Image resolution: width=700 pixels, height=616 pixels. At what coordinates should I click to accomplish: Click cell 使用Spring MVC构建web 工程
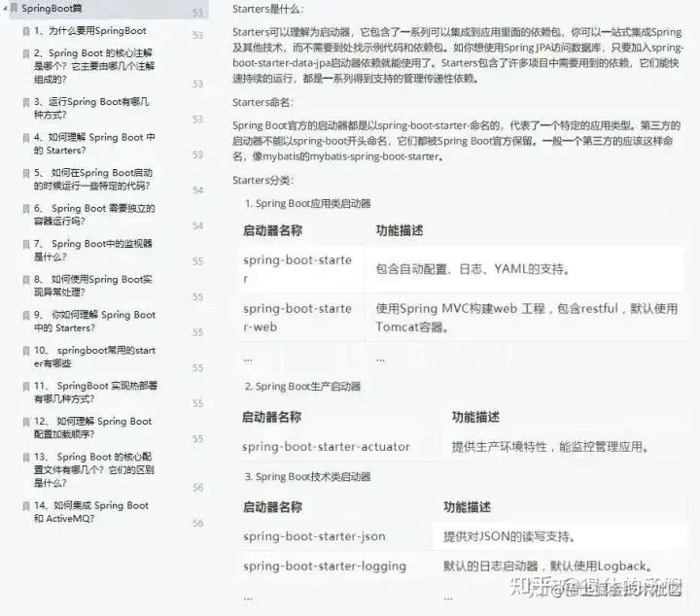pyautogui.click(x=527, y=318)
